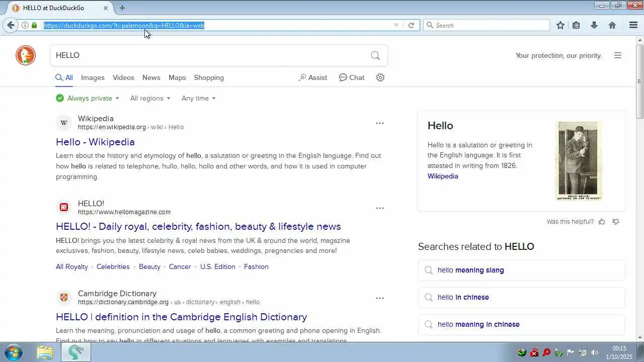Search related: hello meaning slang
The width and height of the screenshot is (644, 362).
521,270
